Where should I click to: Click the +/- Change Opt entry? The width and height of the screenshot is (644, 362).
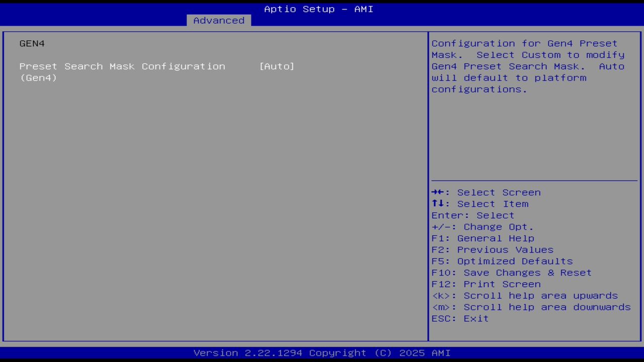(x=482, y=226)
